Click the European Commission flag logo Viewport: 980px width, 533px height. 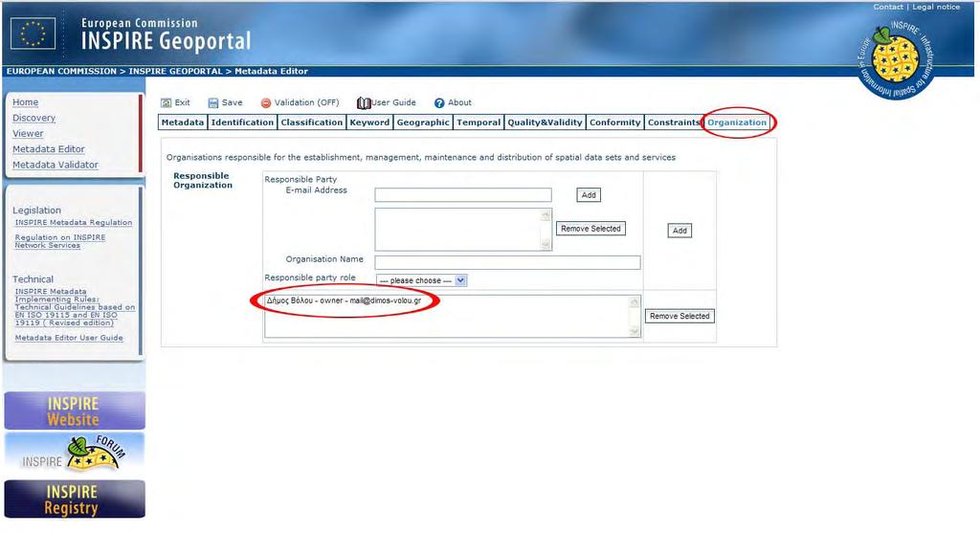pyautogui.click(x=33, y=33)
